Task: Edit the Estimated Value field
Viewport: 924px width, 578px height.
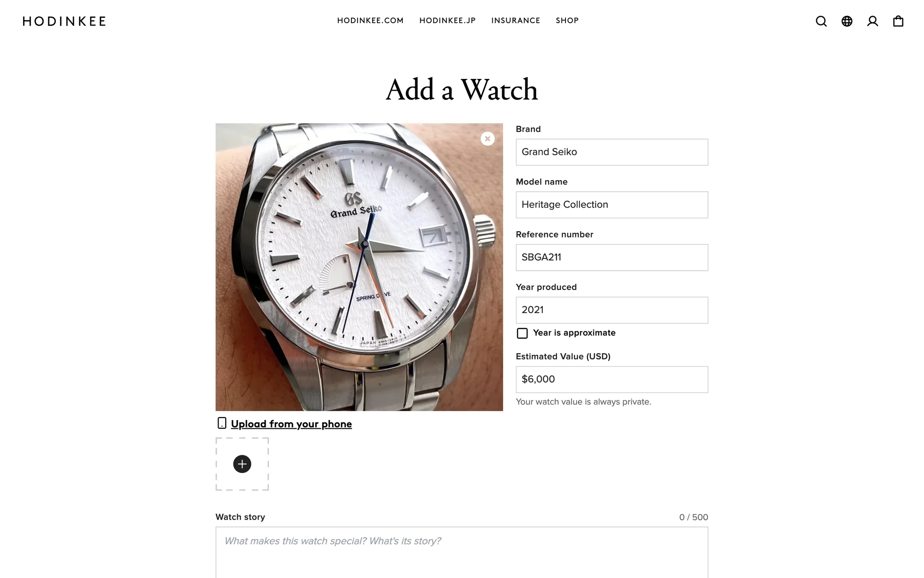Action: tap(612, 380)
